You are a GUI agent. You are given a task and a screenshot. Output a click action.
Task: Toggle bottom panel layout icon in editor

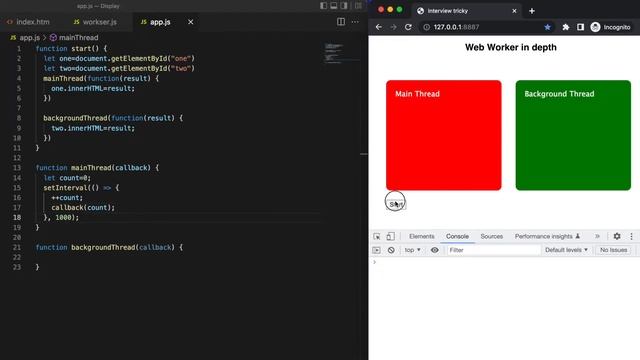(x=333, y=6)
